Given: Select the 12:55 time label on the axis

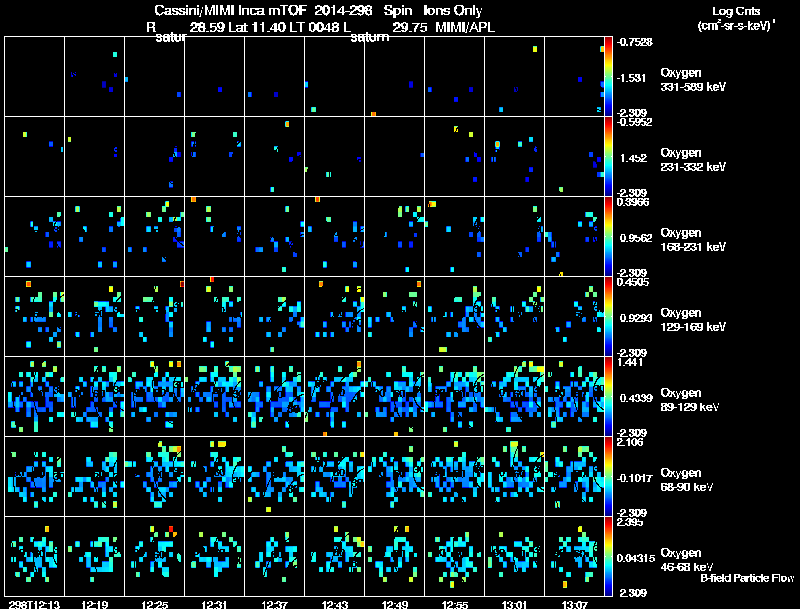Looking at the screenshot, I should point(453,604).
